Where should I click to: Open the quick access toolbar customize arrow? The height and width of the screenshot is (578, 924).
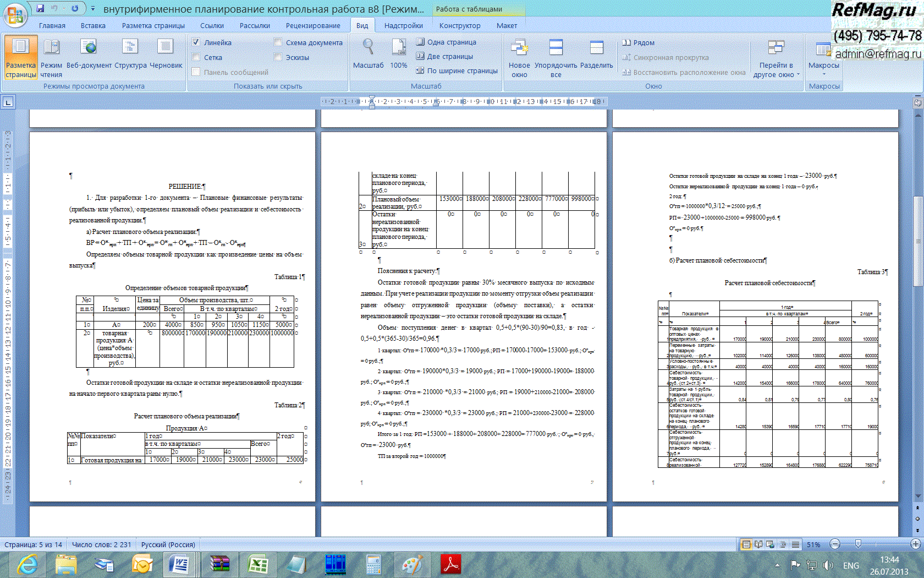[93, 9]
